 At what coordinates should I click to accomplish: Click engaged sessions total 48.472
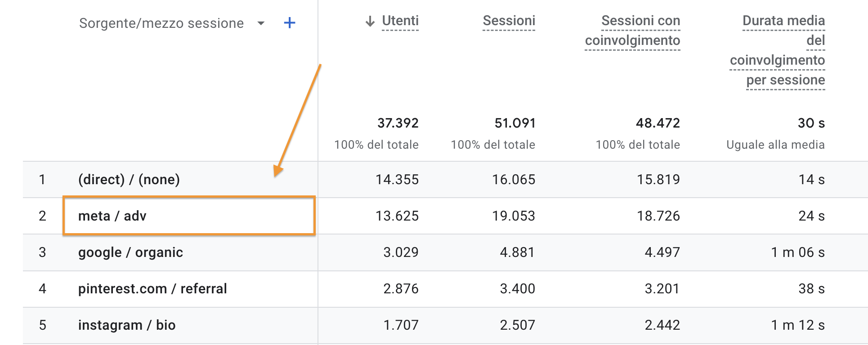658,123
